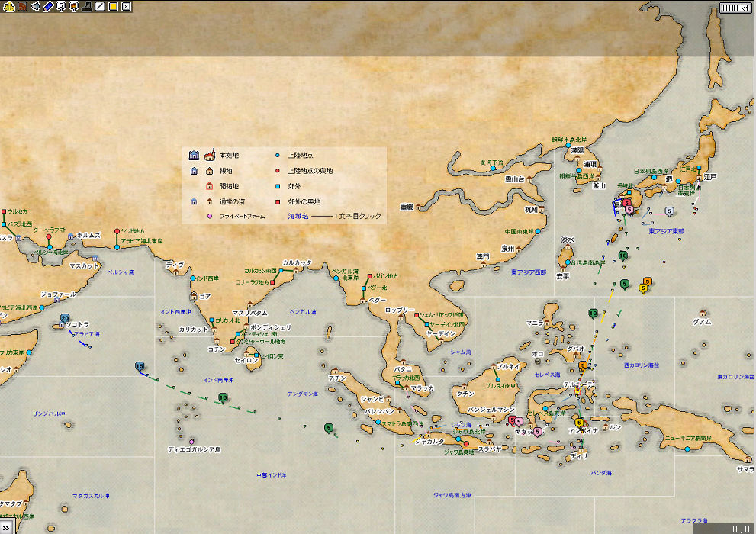Click the マダガスカル沖 sea area name
This screenshot has width=756, height=534.
tap(91, 496)
